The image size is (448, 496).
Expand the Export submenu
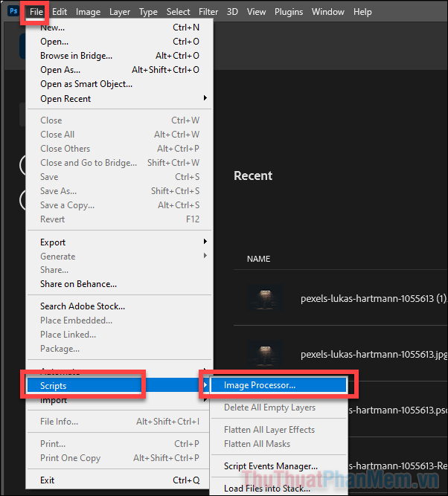pos(120,242)
